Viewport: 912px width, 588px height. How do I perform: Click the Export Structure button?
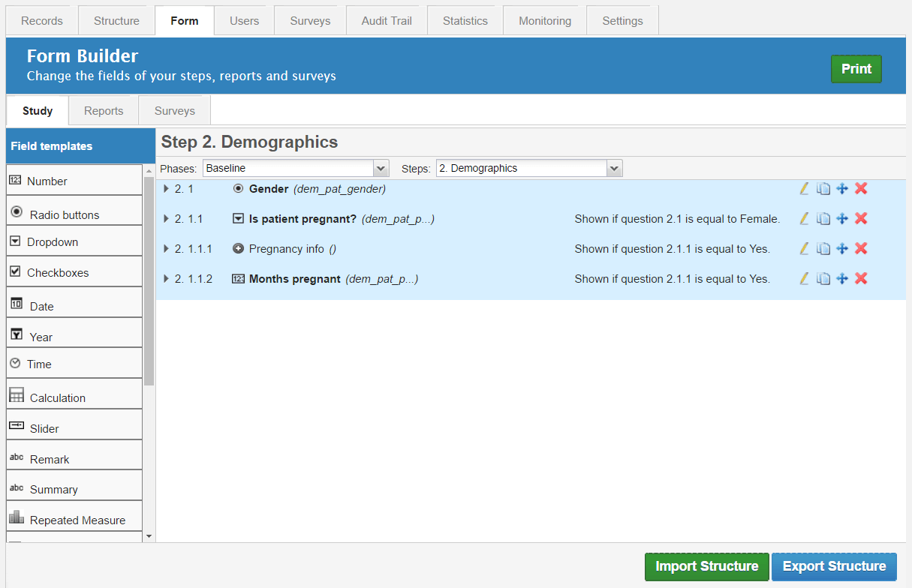[834, 566]
